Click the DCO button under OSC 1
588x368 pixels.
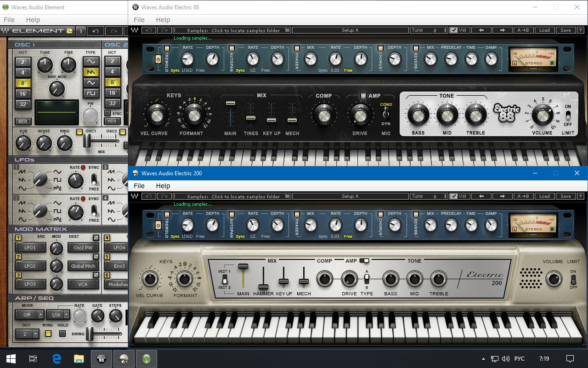pyautogui.click(x=23, y=121)
